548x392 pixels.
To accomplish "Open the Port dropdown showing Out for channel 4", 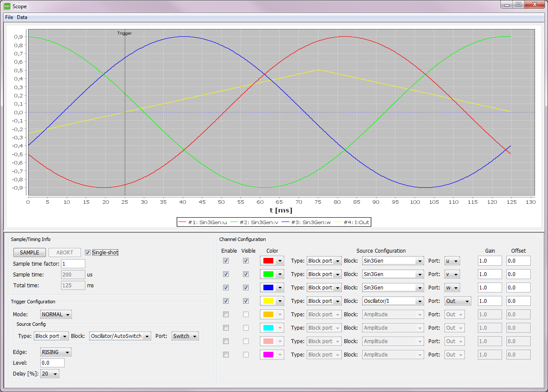I will [458, 301].
